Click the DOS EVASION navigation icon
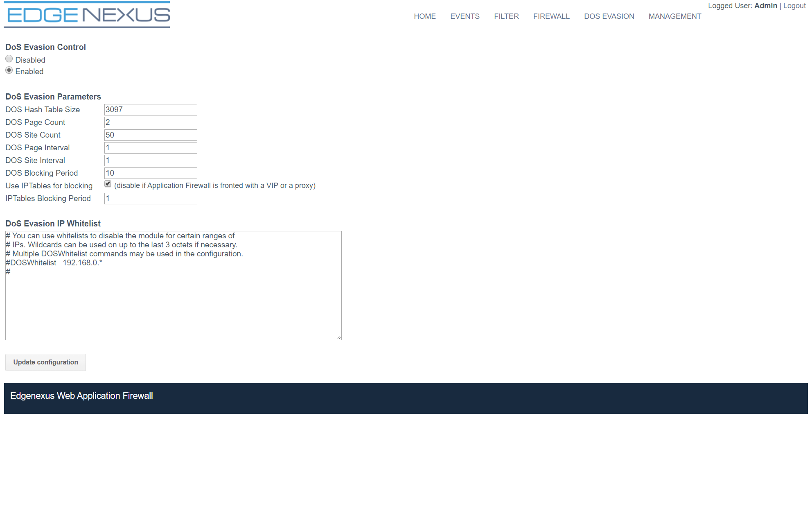Image resolution: width=812 pixels, height=527 pixels. point(609,16)
